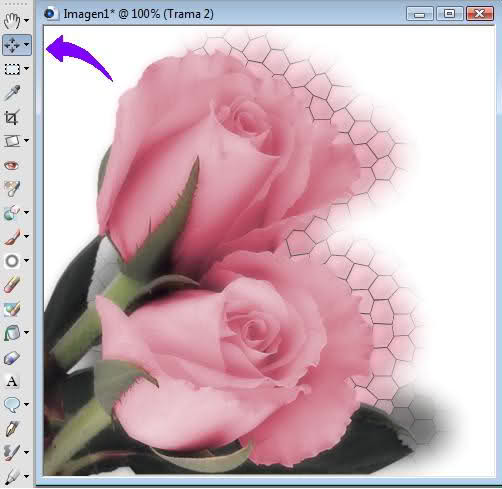Viewport: 502px width, 489px height.
Task: Select the Art Media marker tool
Action: 12,476
